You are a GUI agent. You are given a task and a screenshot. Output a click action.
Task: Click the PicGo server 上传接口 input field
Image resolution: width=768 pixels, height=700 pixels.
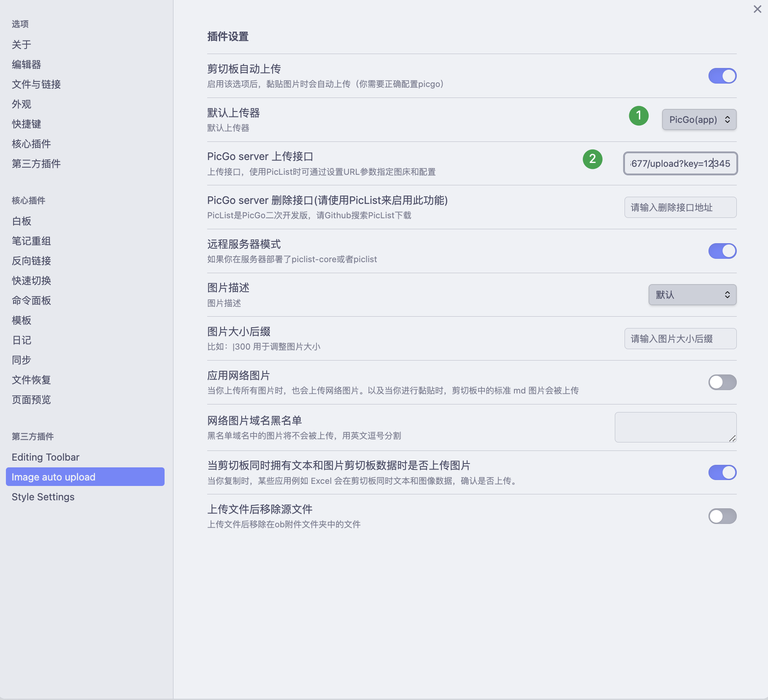680,163
